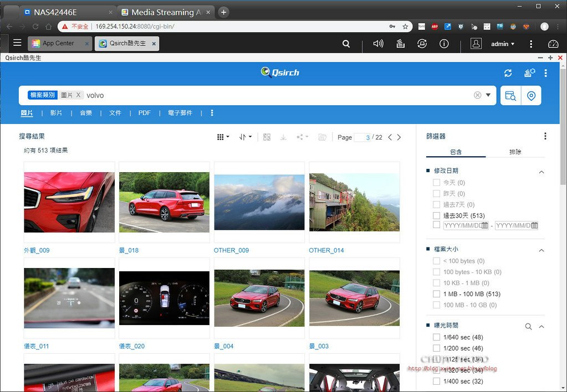
Task: Click the browser reload button
Action: (35, 27)
